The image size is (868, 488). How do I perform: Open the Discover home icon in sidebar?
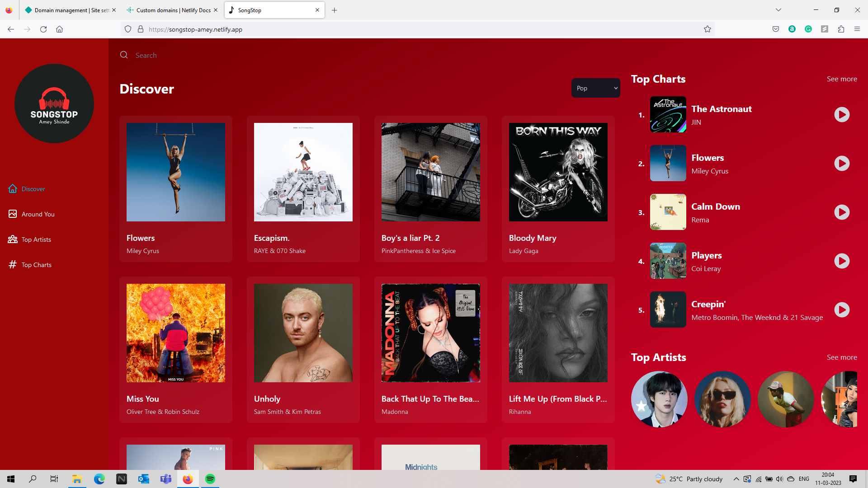(x=13, y=189)
